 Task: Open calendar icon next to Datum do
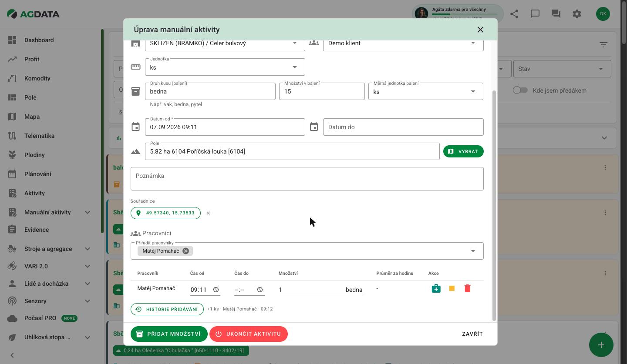tap(314, 127)
